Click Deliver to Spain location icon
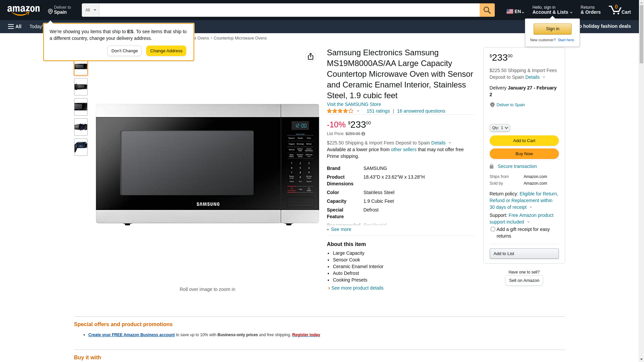The image size is (644, 362). (492, 105)
